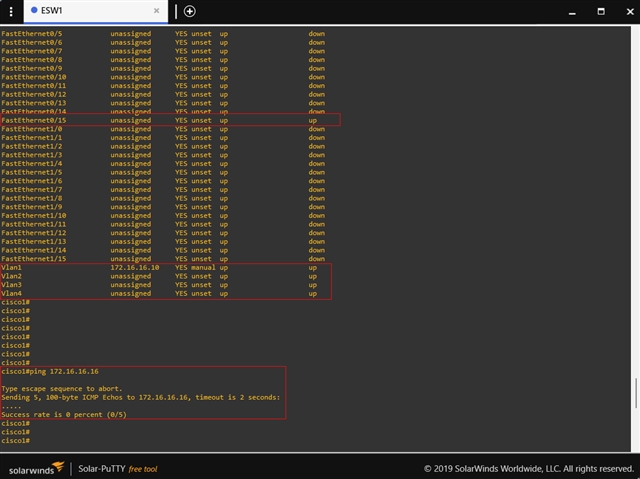Click the SolarWinds logo in footer
Viewport: 640px width, 479px height.
(36, 468)
